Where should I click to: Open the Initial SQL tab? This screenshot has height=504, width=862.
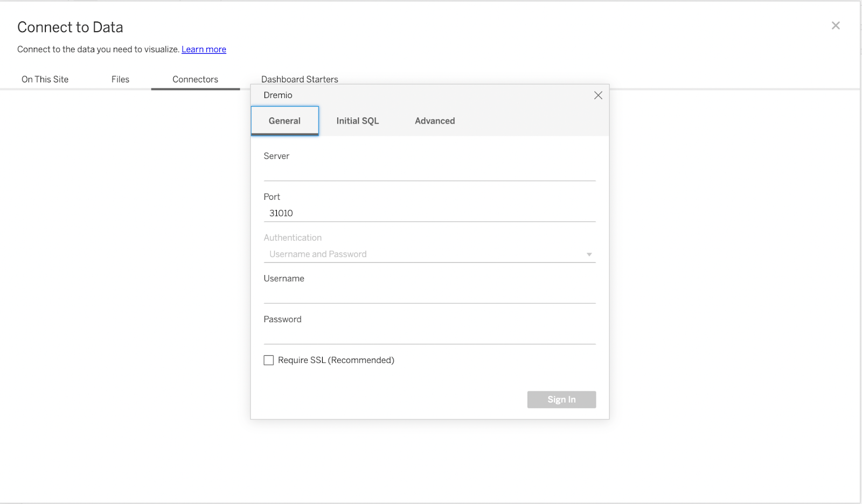pos(358,121)
